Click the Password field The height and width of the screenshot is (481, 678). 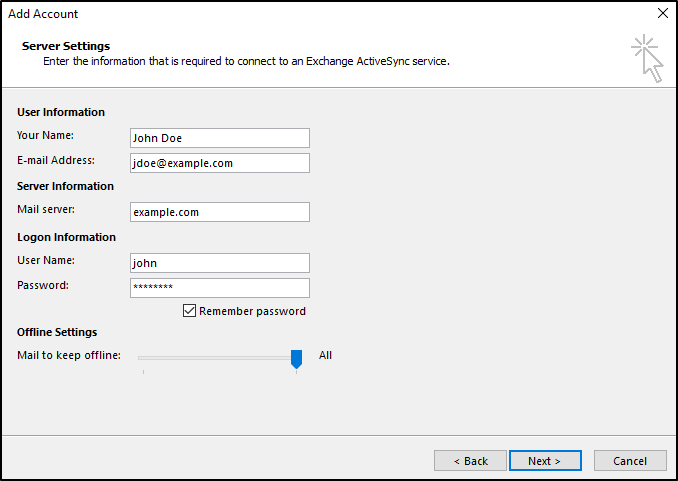pos(220,288)
